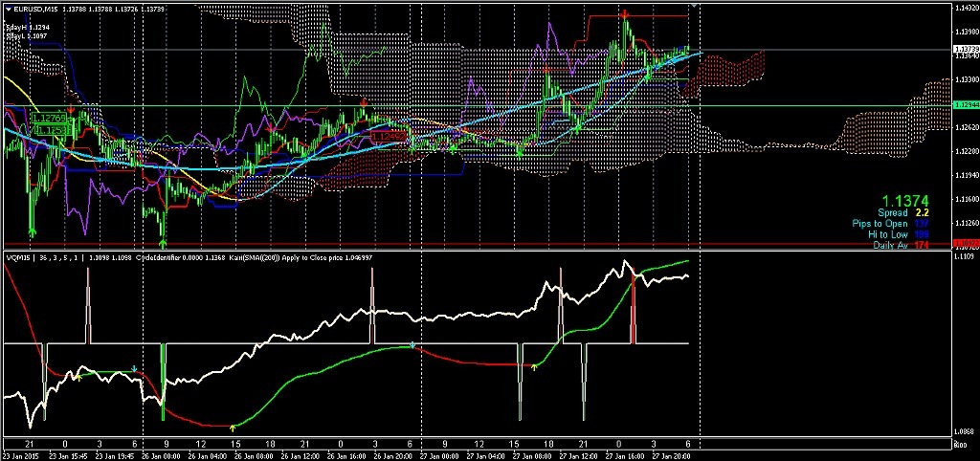This screenshot has width=980, height=461.
Task: Click the Daily Av 174 readout
Action: [x=902, y=245]
